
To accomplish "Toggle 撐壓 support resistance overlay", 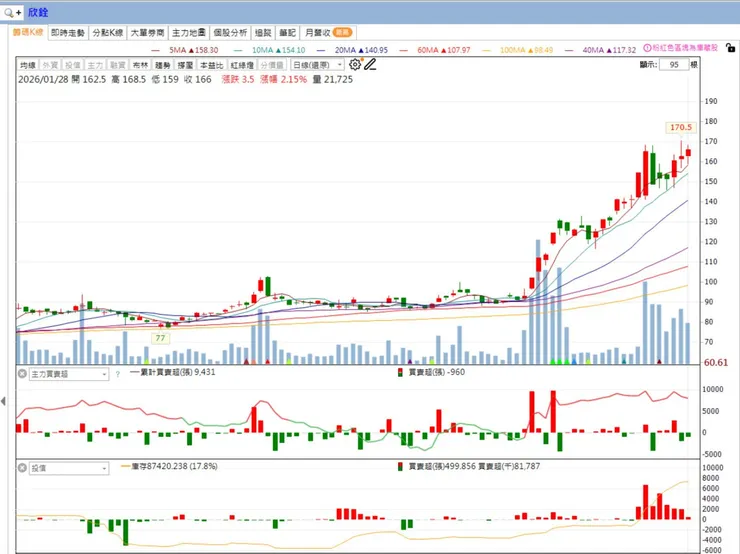I will pyautogui.click(x=185, y=65).
